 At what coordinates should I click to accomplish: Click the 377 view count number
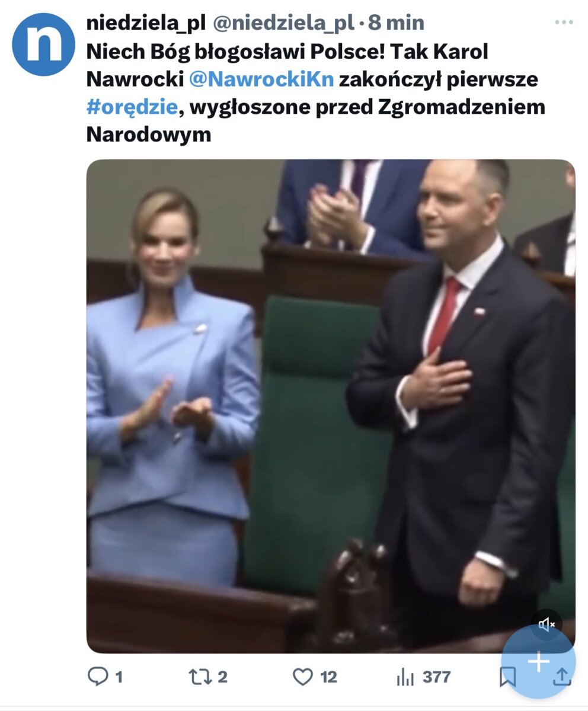(x=437, y=677)
